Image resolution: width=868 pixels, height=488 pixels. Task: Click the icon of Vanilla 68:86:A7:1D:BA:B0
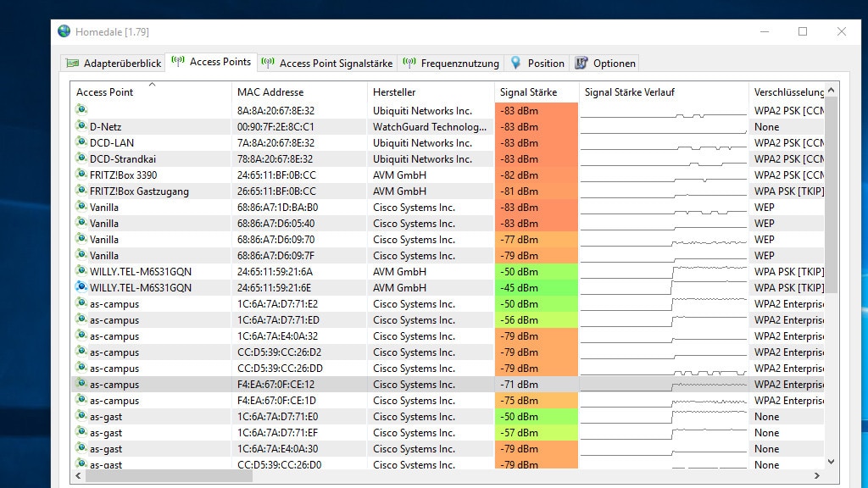click(81, 207)
